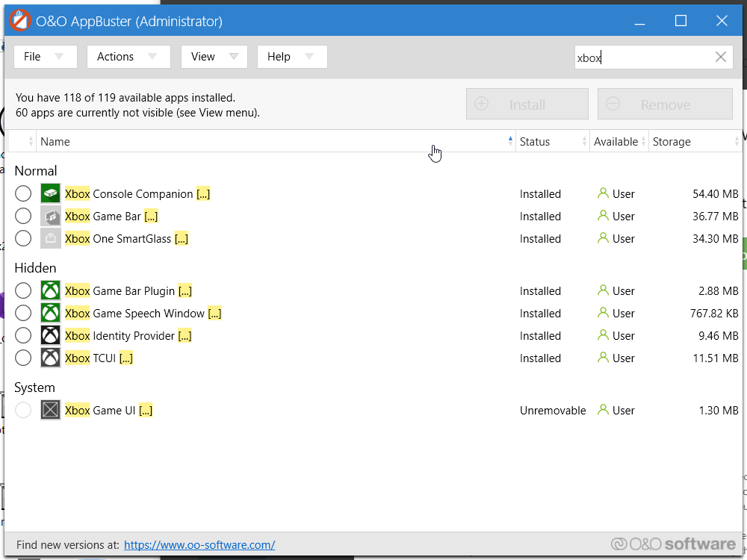Click the 767.82 KB storage value
747x560 pixels.
[714, 314]
